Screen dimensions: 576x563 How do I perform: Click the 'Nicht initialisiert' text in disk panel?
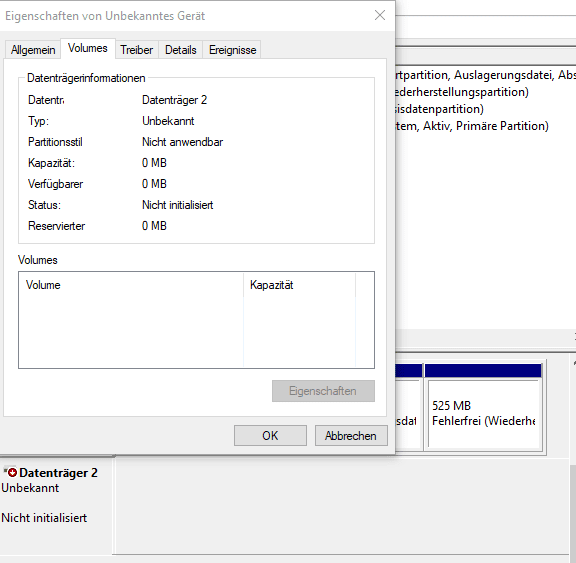point(44,518)
